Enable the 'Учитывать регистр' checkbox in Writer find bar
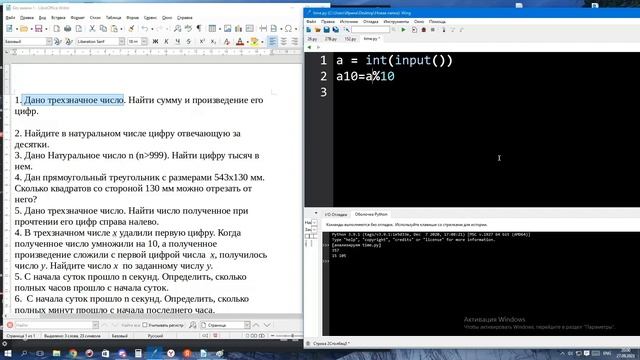Viewport: 640px width, 360px height. tap(144, 325)
